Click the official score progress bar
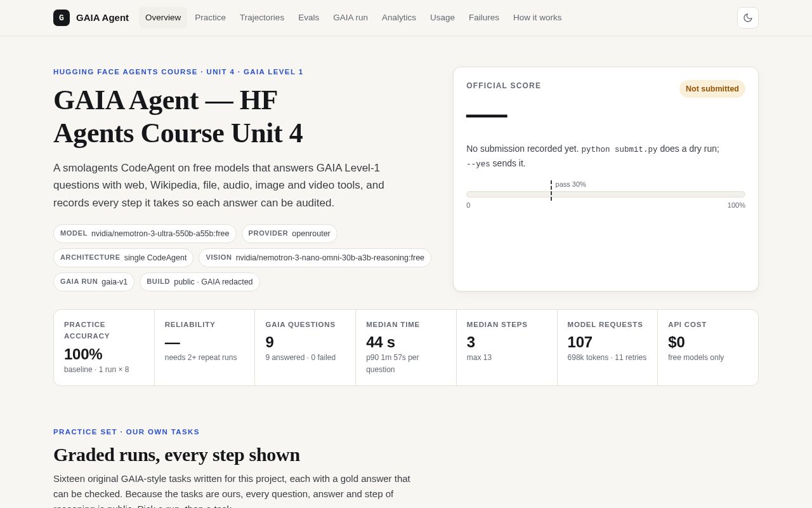 click(x=606, y=194)
